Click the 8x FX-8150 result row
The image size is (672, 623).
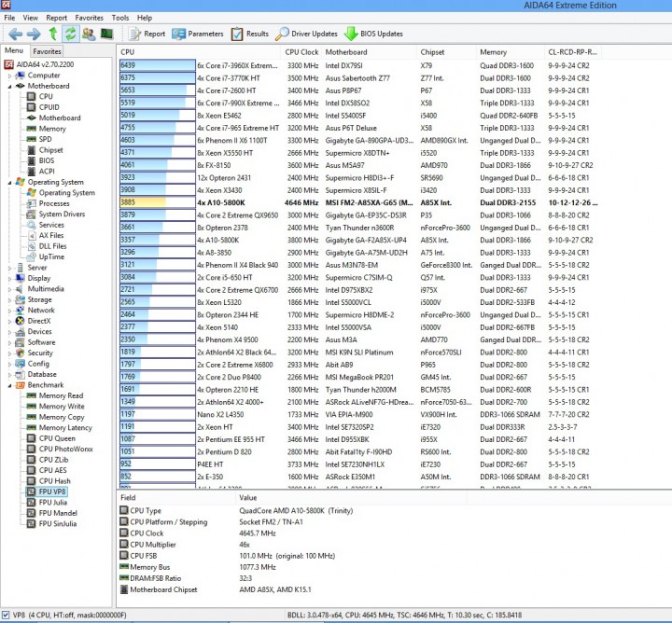click(359, 166)
